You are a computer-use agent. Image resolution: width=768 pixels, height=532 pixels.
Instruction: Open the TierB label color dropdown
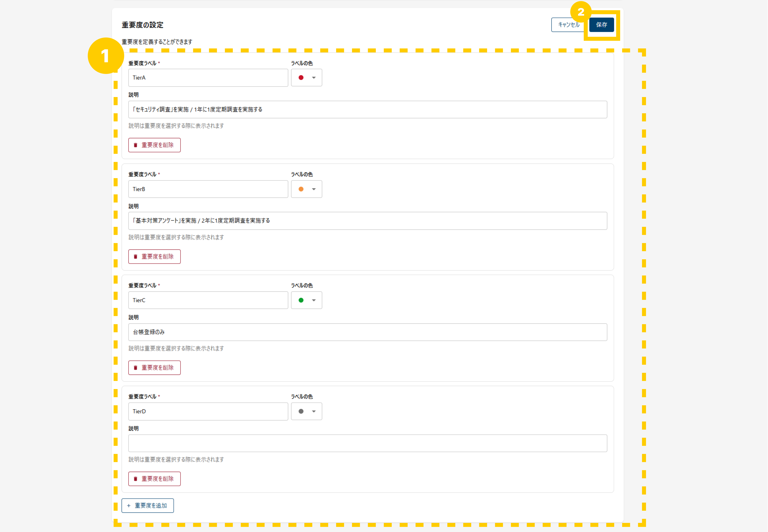point(307,189)
